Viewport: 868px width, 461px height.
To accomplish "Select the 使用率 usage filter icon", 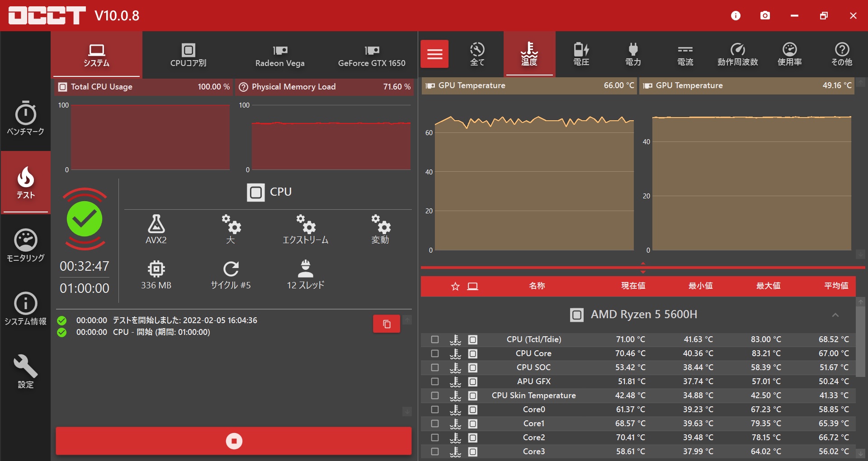I will (789, 54).
